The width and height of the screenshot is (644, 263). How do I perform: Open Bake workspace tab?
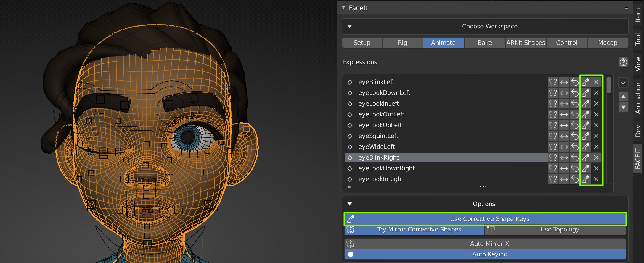(485, 43)
